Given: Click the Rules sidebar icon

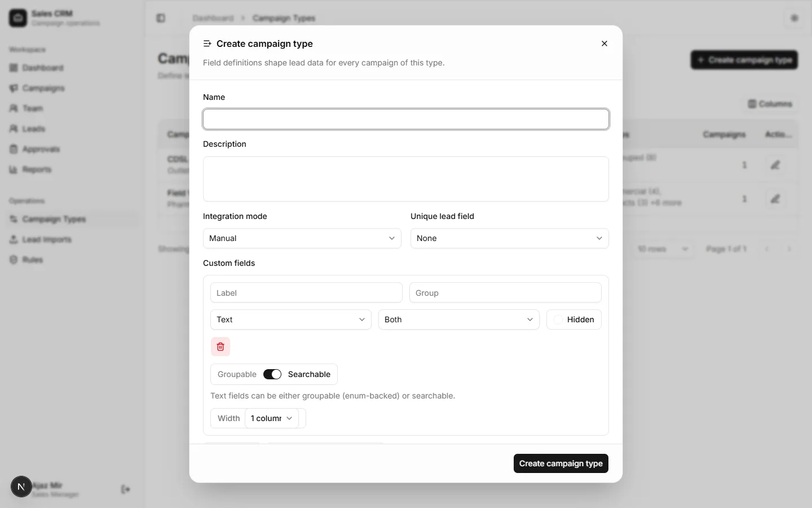Looking at the screenshot, I should (x=14, y=260).
